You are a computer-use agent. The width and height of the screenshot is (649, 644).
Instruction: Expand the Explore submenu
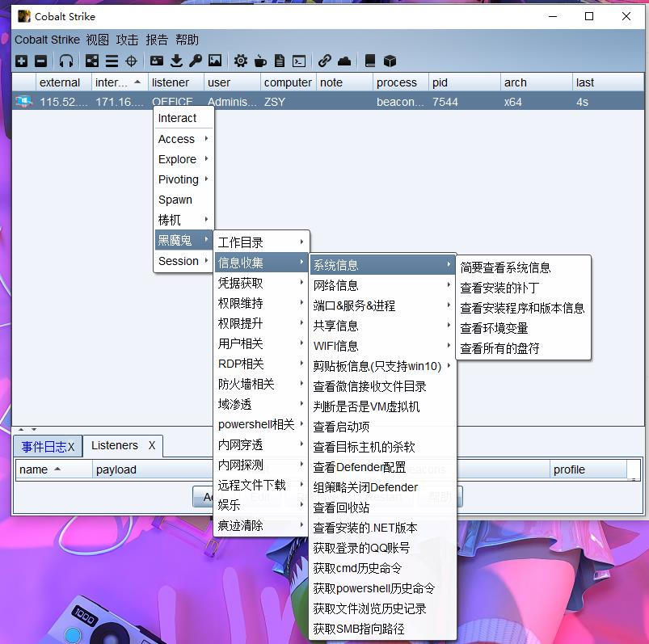pyautogui.click(x=183, y=159)
